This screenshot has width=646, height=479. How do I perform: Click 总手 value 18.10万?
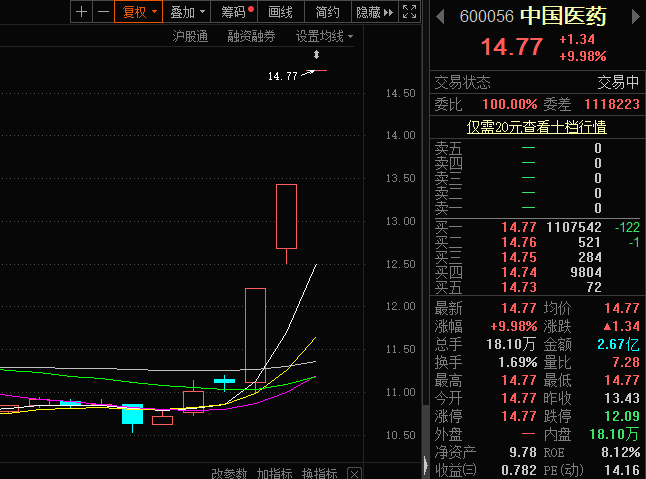click(511, 344)
